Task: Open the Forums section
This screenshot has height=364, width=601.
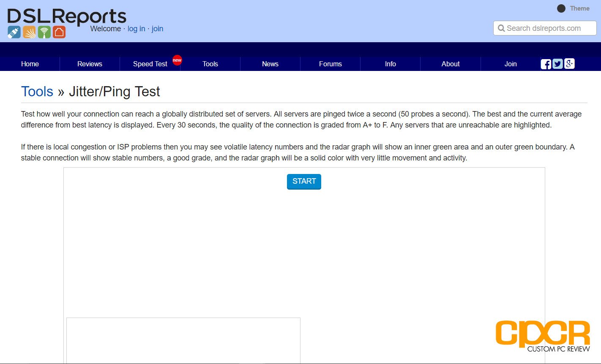Action: 330,64
